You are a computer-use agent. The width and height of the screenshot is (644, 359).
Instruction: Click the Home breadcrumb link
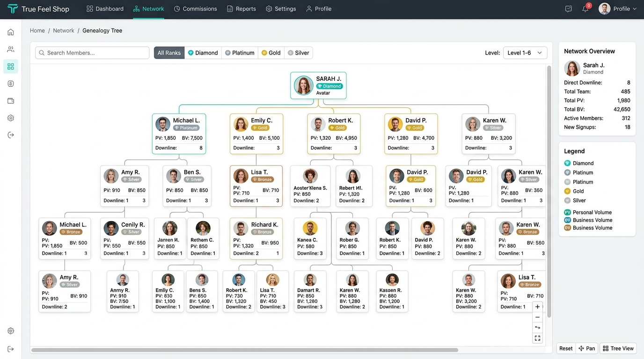pyautogui.click(x=37, y=30)
